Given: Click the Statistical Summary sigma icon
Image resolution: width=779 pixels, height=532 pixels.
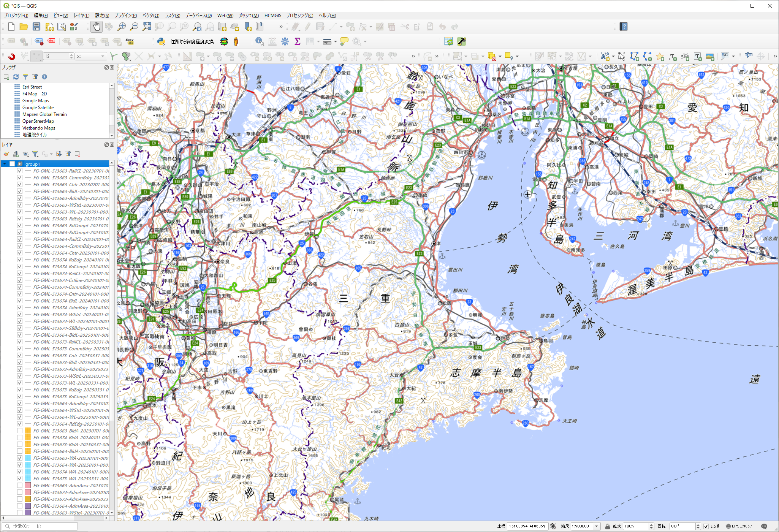Looking at the screenshot, I should coord(298,41).
